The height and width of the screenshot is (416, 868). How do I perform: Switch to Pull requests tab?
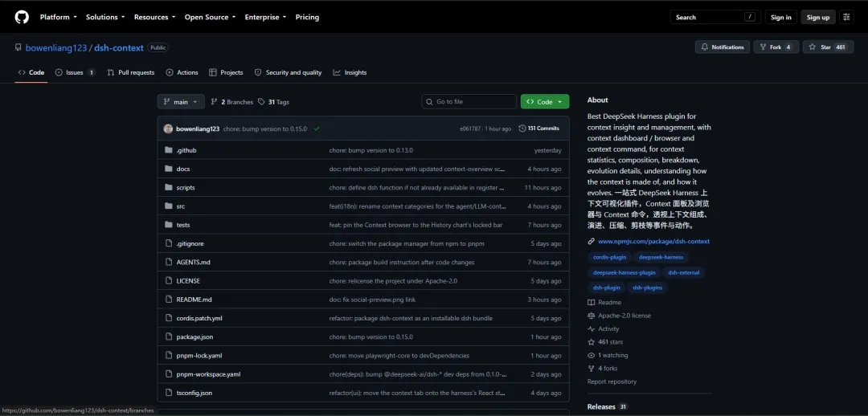(x=131, y=72)
